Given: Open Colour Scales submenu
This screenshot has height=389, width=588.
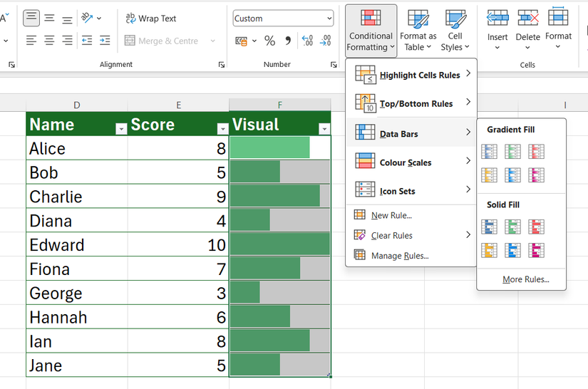Looking at the screenshot, I should click(411, 161).
